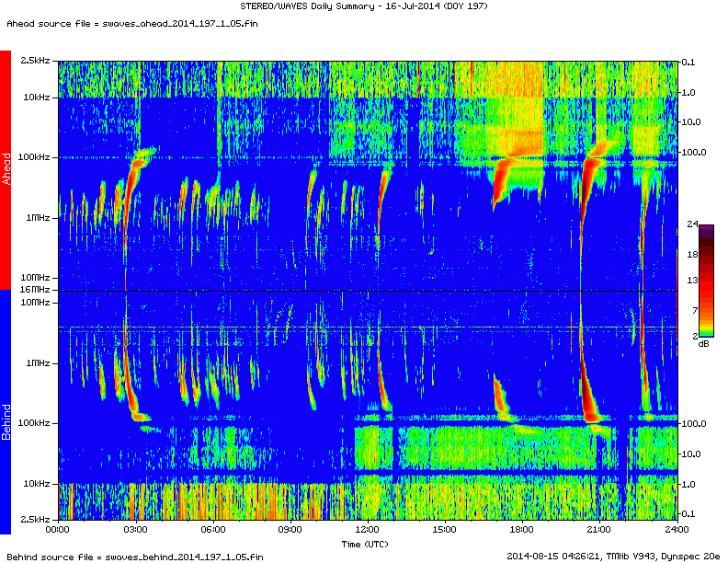This screenshot has height=563, width=728.
Task: Click the 100.0 right-axis label of the Behind panel
Action: click(x=694, y=424)
